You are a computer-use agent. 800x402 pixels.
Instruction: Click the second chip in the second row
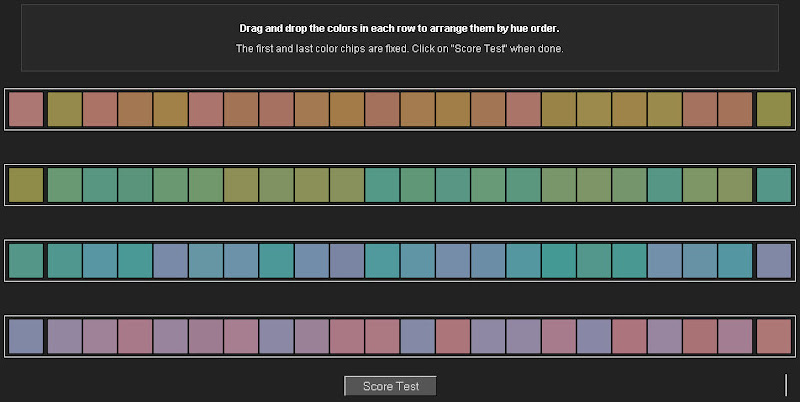pyautogui.click(x=65, y=185)
